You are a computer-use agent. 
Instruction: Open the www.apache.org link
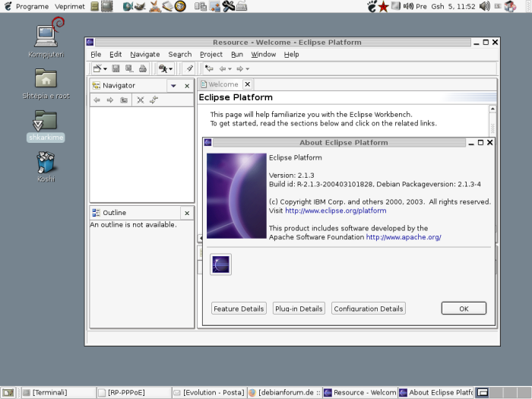404,237
